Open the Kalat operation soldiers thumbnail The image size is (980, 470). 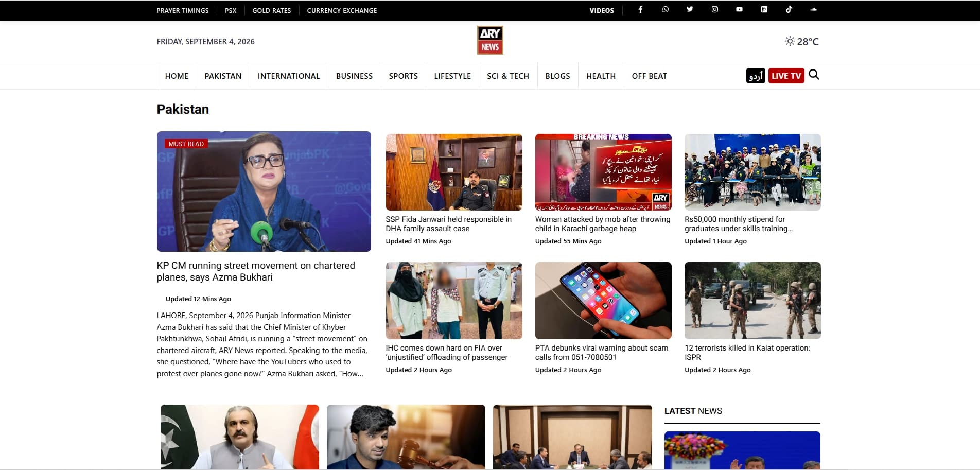coord(752,301)
